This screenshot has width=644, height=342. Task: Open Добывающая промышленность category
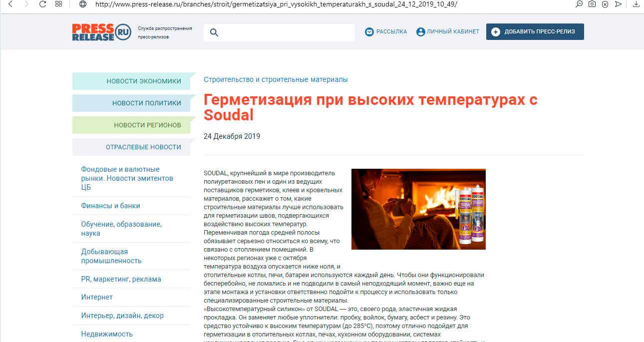click(111, 256)
